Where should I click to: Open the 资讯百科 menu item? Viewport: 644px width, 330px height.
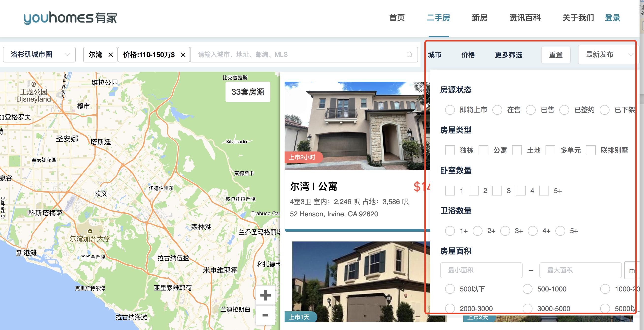(x=525, y=18)
